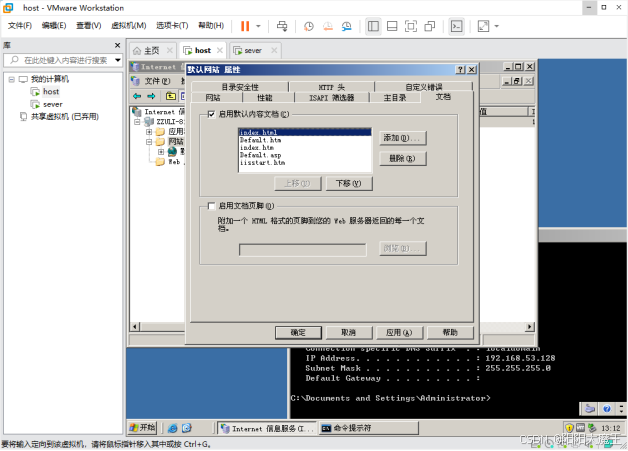This screenshot has height=451, width=628.
Task: Select Default.htm in the document list
Action: [x=305, y=140]
